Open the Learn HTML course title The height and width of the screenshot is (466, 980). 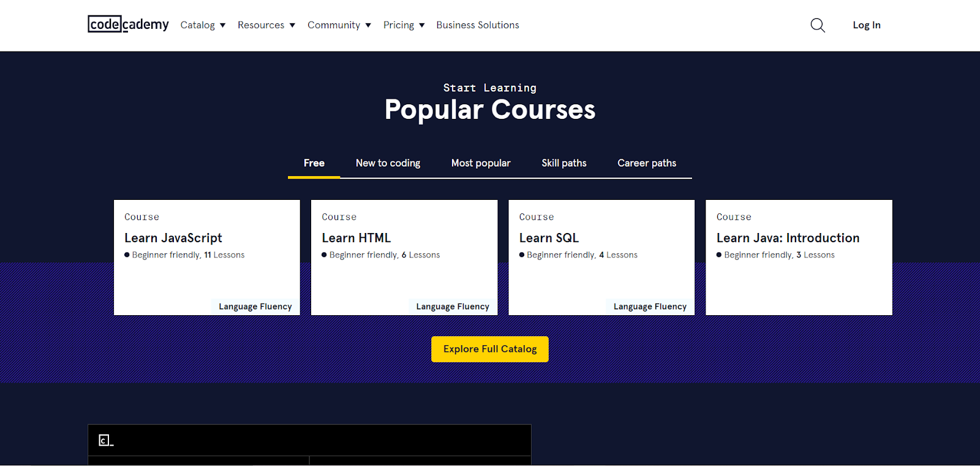[x=356, y=238]
